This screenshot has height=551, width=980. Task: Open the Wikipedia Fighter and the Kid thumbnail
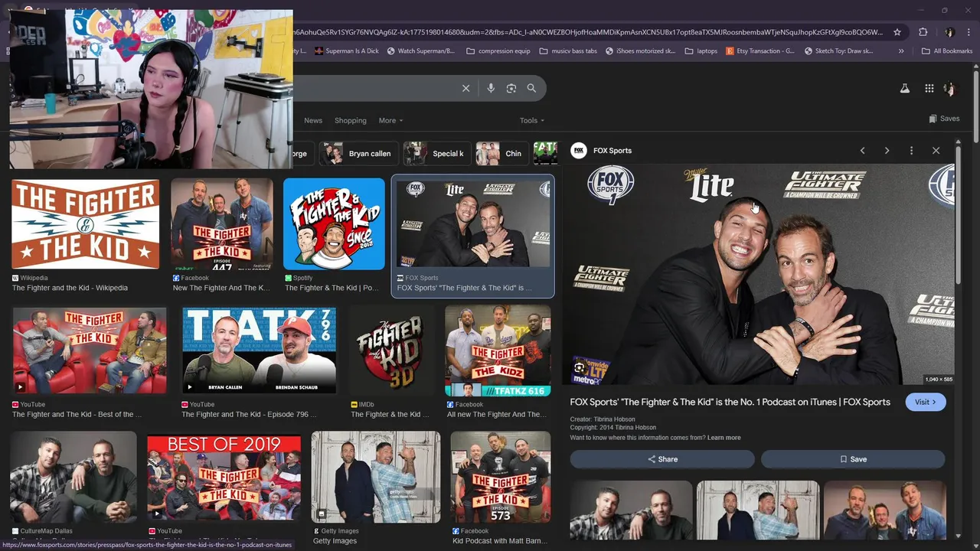86,224
